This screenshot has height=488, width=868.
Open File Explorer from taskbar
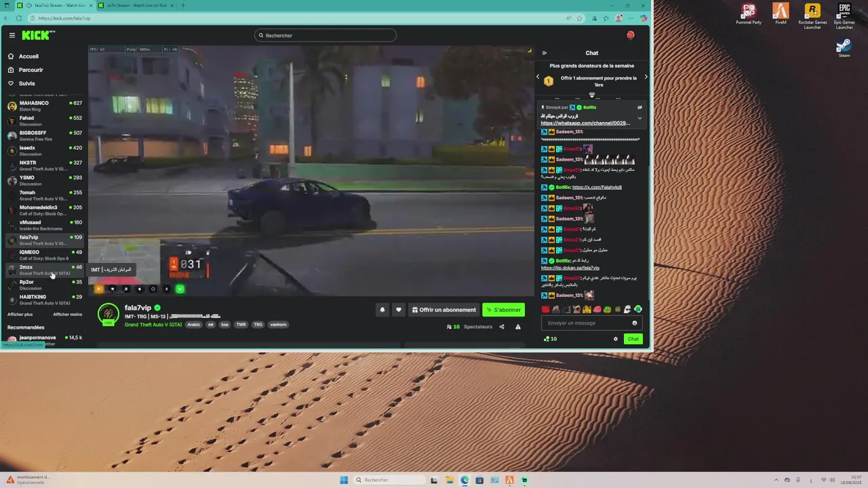pos(449,480)
